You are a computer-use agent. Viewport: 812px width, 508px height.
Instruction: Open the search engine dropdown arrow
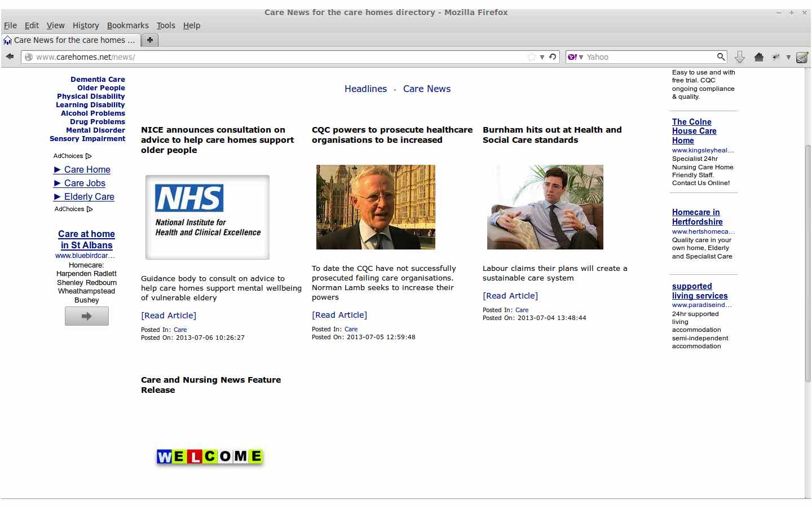coord(581,56)
